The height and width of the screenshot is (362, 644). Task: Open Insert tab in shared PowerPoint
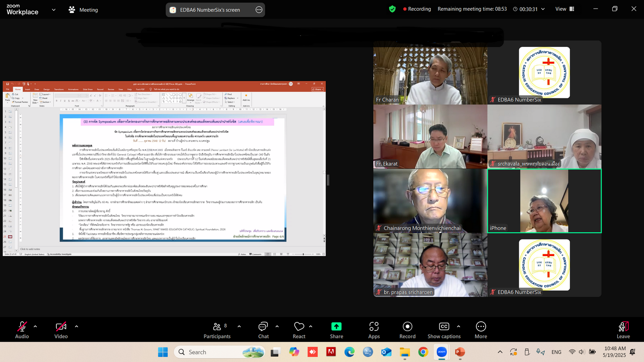click(x=27, y=89)
